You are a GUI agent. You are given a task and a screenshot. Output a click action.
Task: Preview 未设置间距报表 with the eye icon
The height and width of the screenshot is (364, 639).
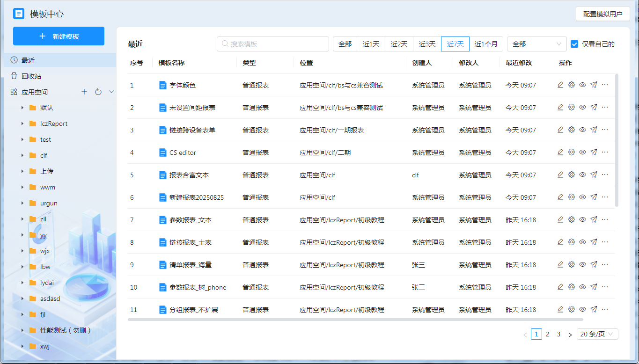(x=583, y=108)
